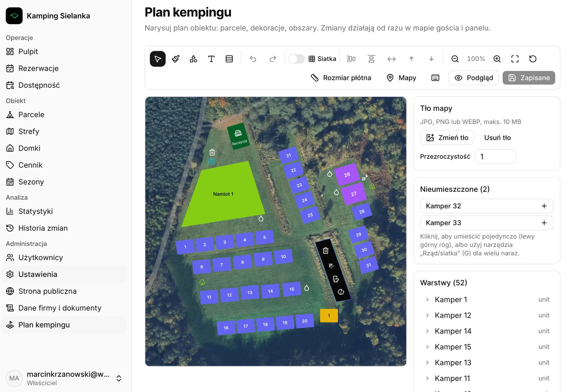This screenshot has width=571, height=392.
Task: Add Kamper 33 with its plus icon
Action: (544, 223)
